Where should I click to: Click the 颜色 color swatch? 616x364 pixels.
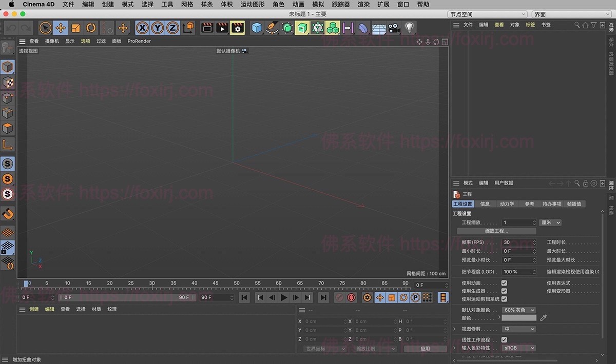(518, 317)
